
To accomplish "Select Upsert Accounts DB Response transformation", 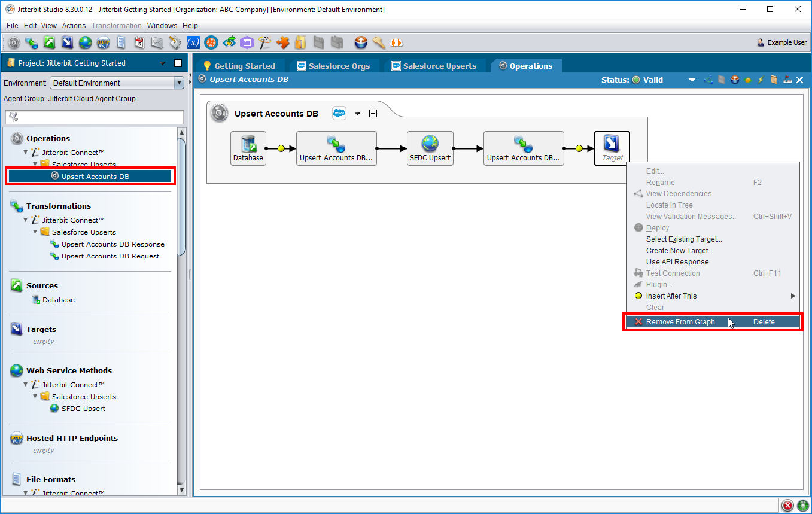I will click(x=112, y=244).
